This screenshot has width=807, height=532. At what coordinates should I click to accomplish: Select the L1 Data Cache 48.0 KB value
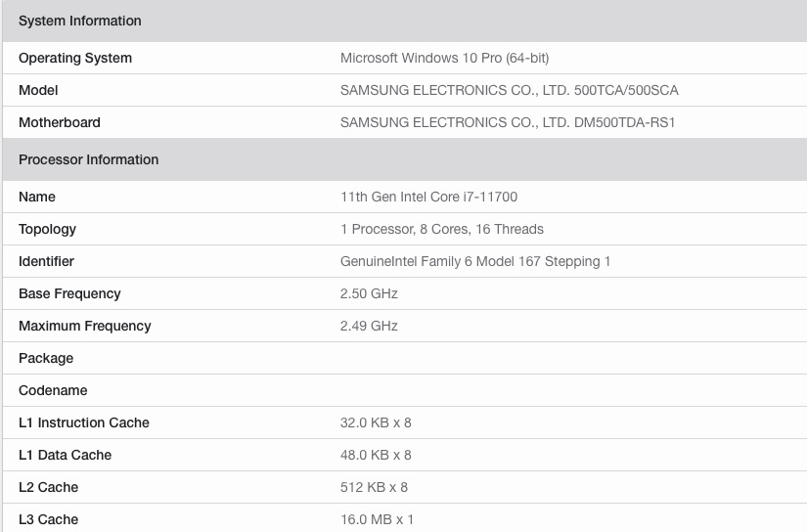(376, 455)
